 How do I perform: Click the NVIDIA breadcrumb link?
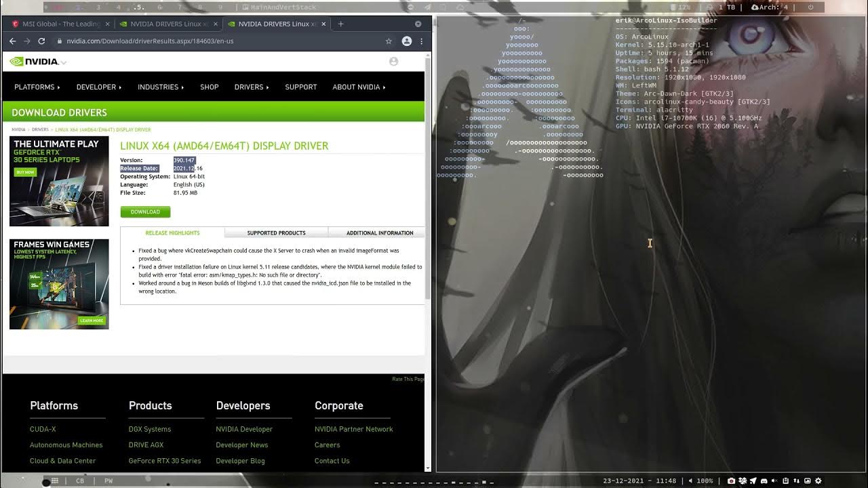click(x=18, y=129)
